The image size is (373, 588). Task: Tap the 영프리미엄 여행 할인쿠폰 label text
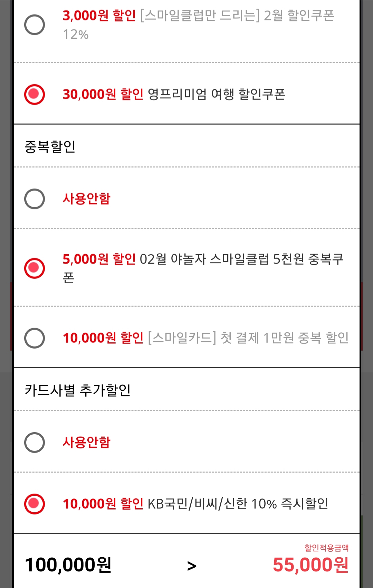click(216, 94)
